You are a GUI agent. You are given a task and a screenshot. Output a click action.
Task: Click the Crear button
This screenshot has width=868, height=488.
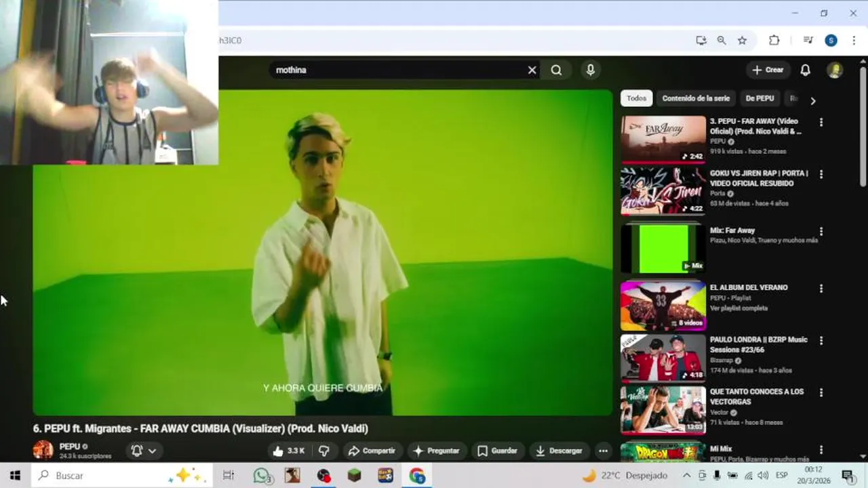[x=768, y=70]
